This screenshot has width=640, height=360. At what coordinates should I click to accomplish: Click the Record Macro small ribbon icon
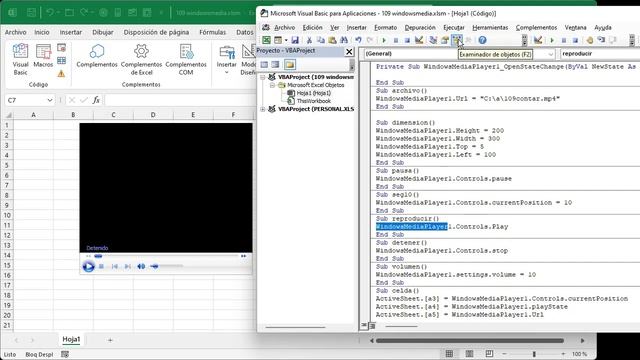click(x=61, y=48)
